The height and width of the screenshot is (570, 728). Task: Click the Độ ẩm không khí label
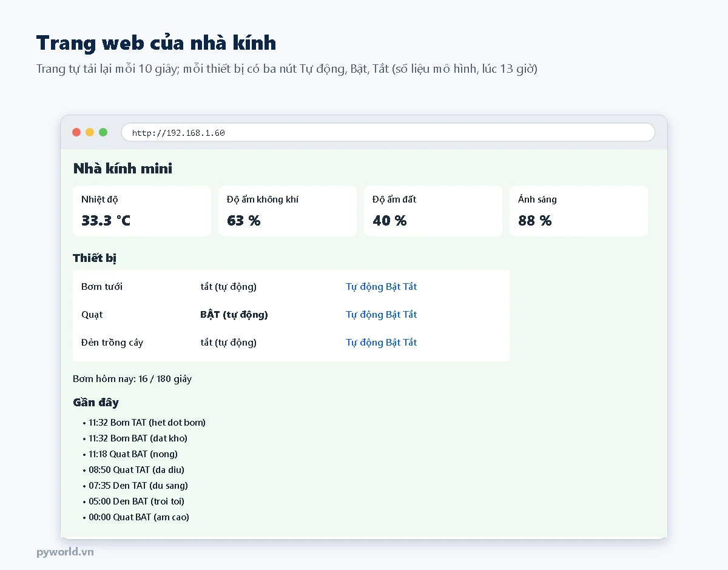coord(263,199)
